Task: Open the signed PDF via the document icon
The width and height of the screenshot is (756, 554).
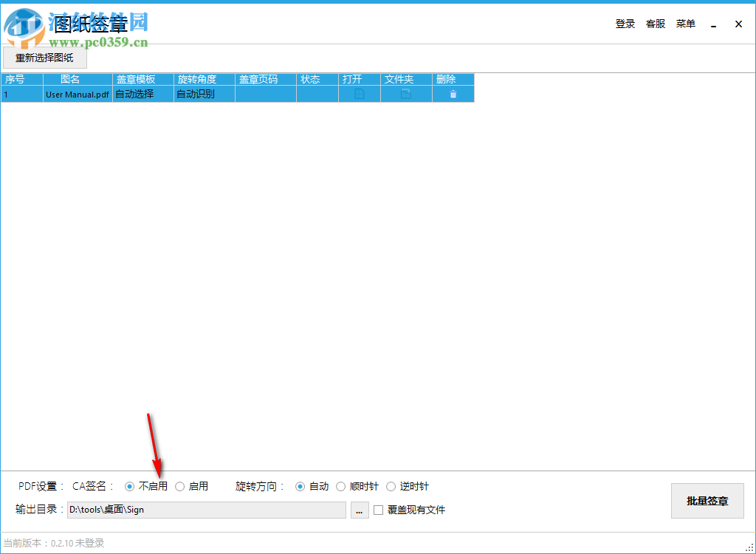Action: (360, 95)
